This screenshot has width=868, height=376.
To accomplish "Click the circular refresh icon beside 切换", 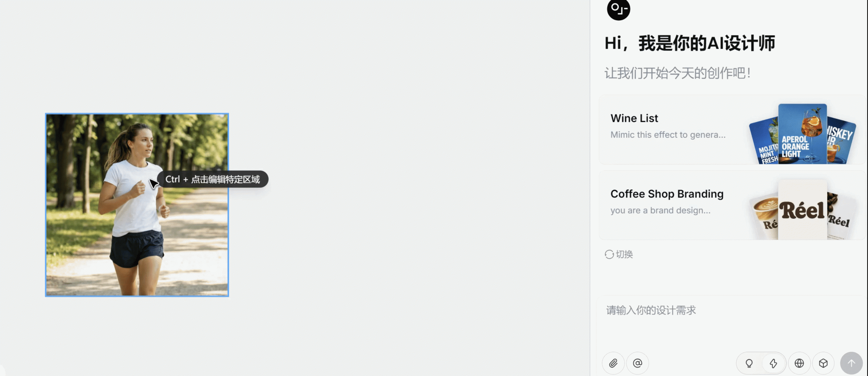I will (x=609, y=255).
